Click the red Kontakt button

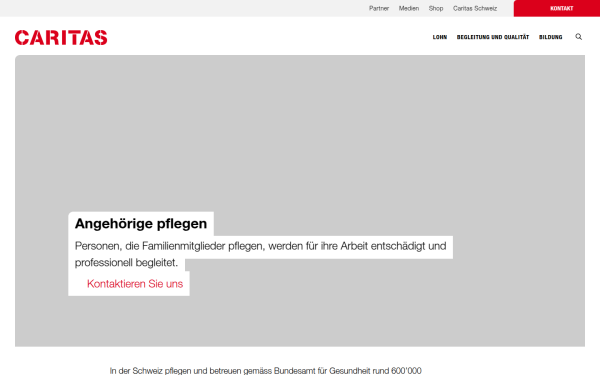click(x=557, y=8)
